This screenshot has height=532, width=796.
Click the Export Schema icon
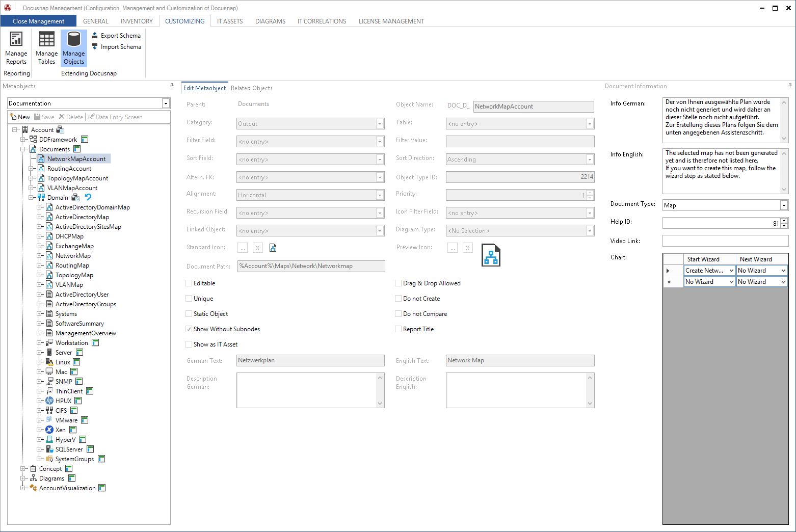coord(95,35)
